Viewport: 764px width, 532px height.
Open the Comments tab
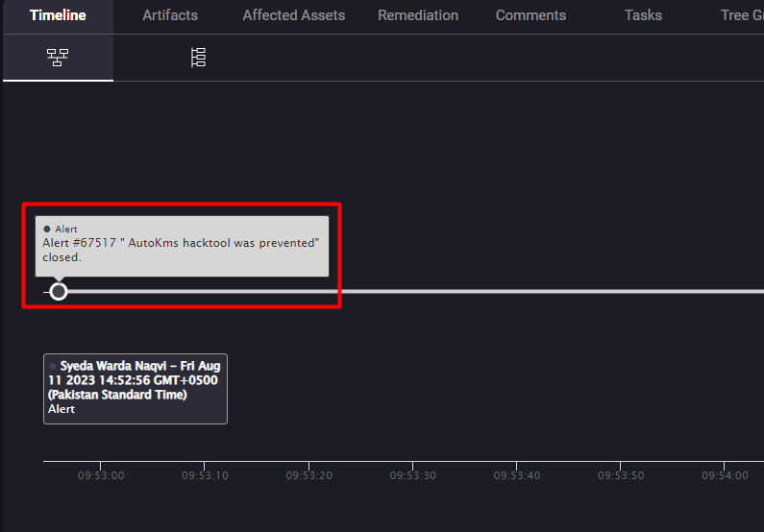coord(530,15)
